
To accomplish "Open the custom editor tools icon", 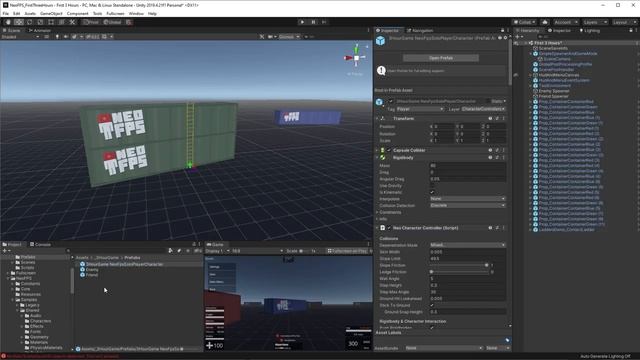I will 72,22.
